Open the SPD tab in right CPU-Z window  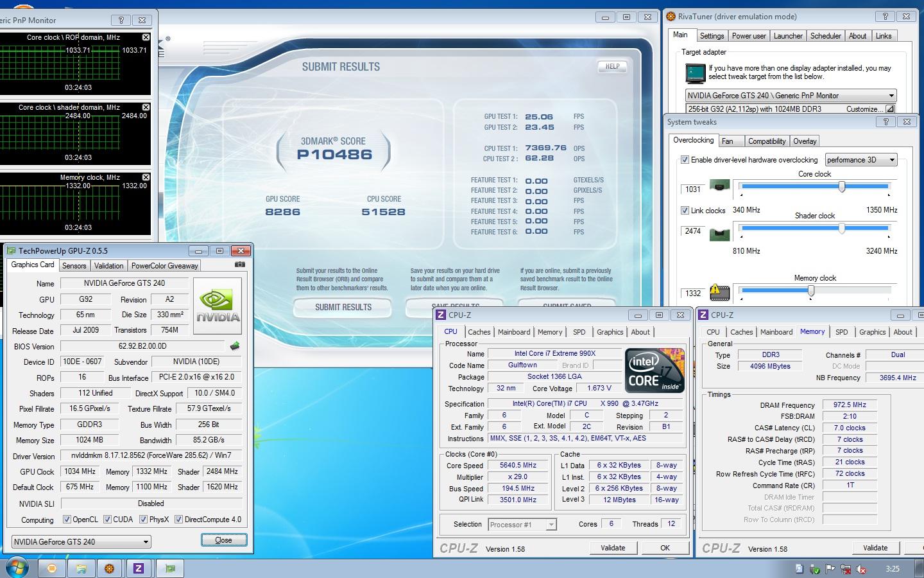point(841,332)
